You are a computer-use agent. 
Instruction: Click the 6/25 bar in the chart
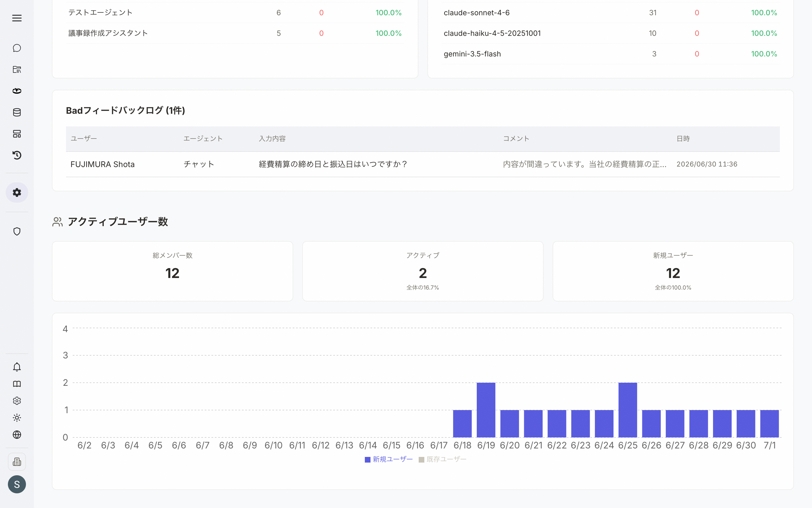628,410
